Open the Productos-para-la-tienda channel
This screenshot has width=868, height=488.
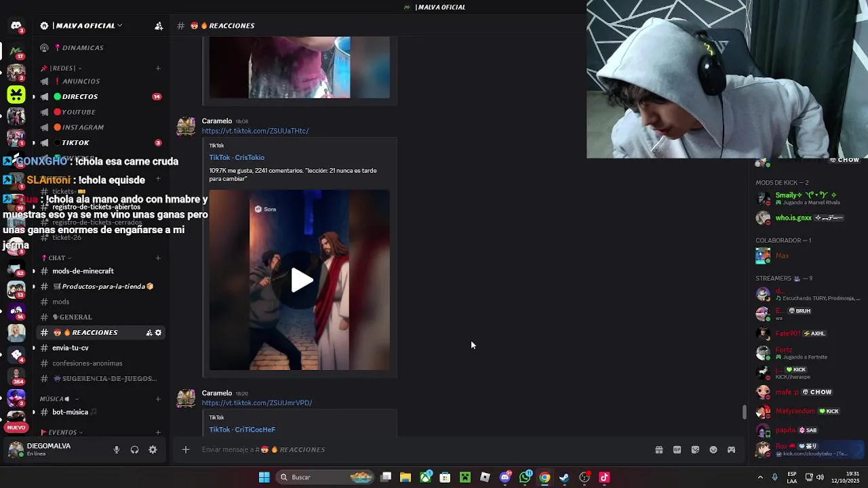point(101,286)
